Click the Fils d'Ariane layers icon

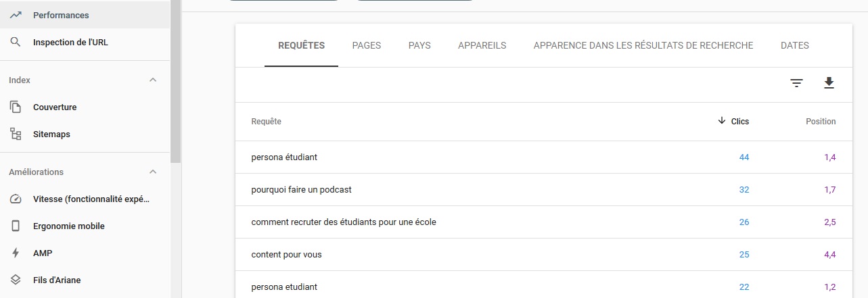coord(16,280)
